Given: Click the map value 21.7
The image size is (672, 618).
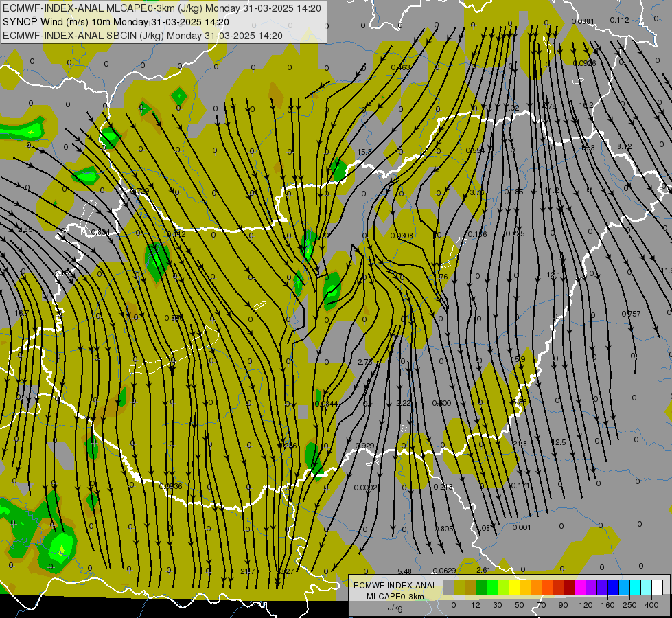Looking at the screenshot, I should [x=248, y=571].
